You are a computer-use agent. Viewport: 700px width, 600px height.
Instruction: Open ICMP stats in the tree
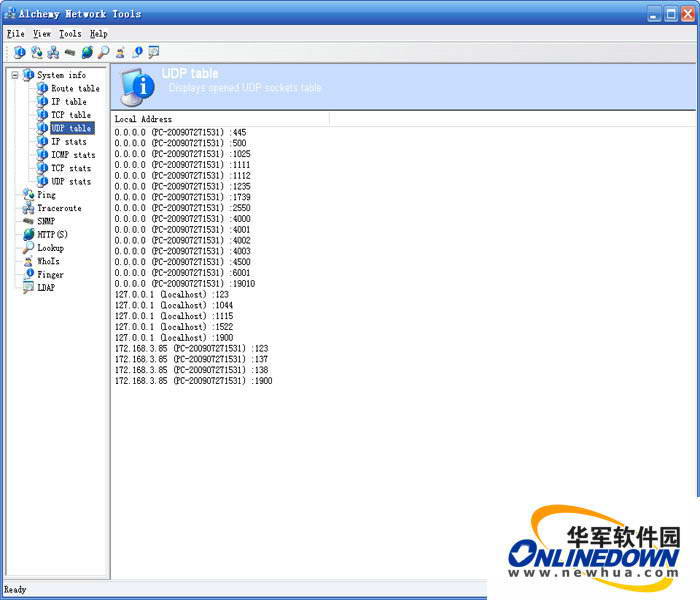[73, 155]
